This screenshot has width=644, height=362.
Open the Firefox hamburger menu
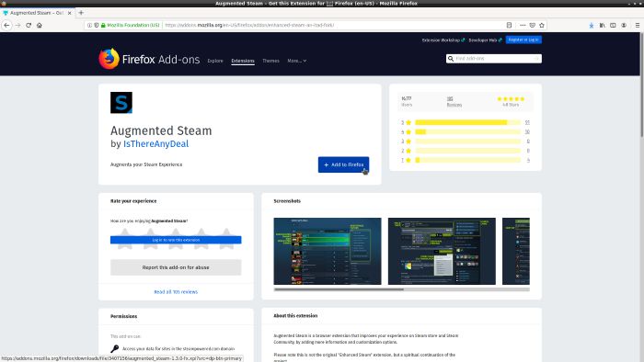tap(638, 25)
